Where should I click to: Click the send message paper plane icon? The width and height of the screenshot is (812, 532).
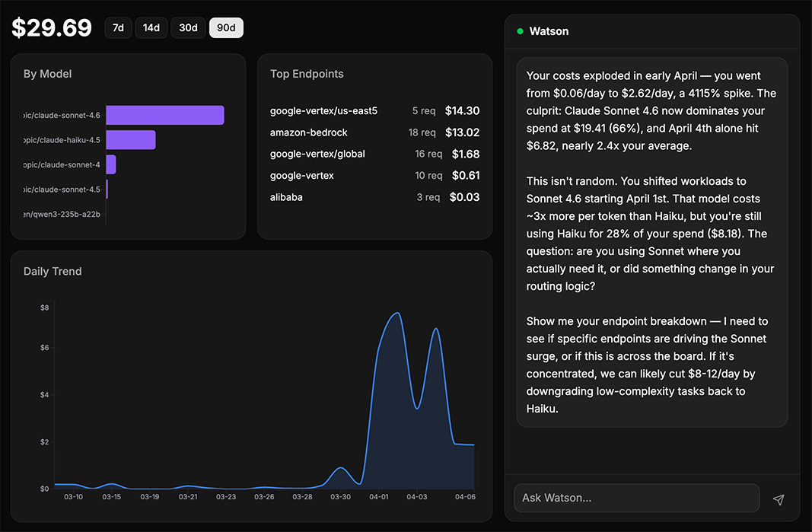tap(778, 499)
